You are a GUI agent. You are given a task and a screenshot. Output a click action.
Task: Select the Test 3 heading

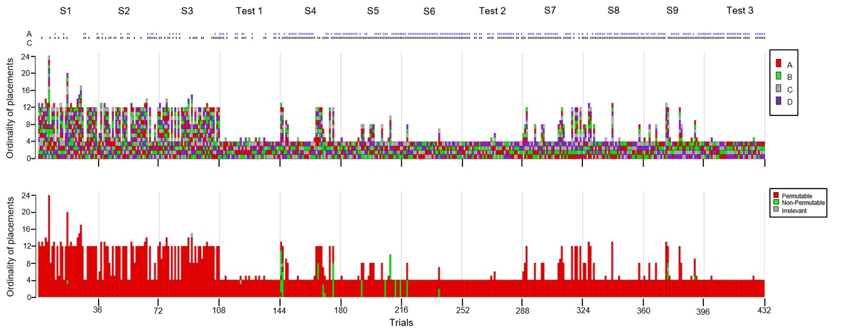pyautogui.click(x=740, y=11)
